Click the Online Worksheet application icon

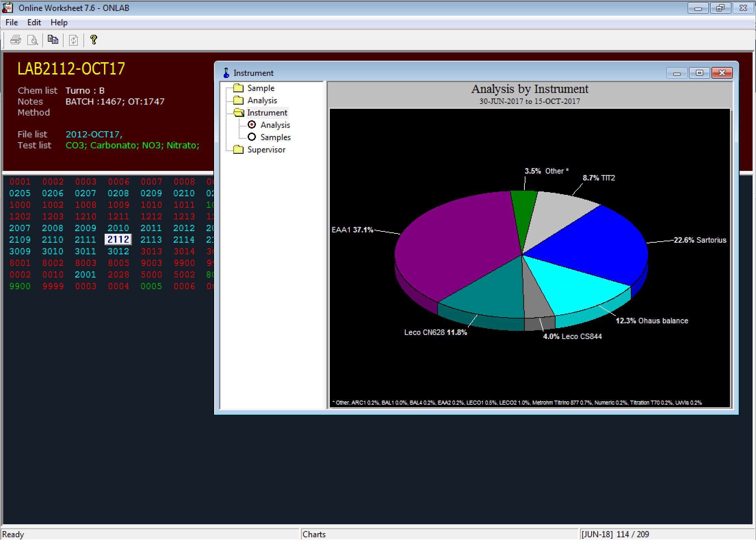tap(8, 8)
